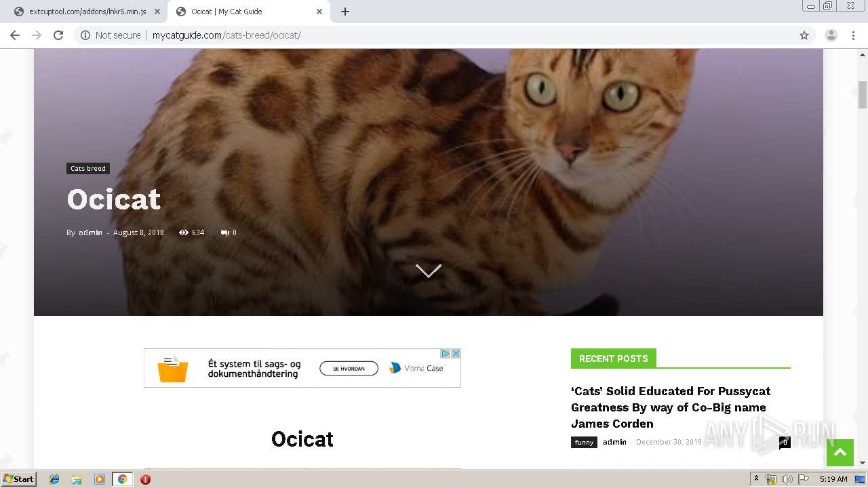Open the admin author link in header
The width and height of the screenshot is (868, 488).
click(90, 232)
